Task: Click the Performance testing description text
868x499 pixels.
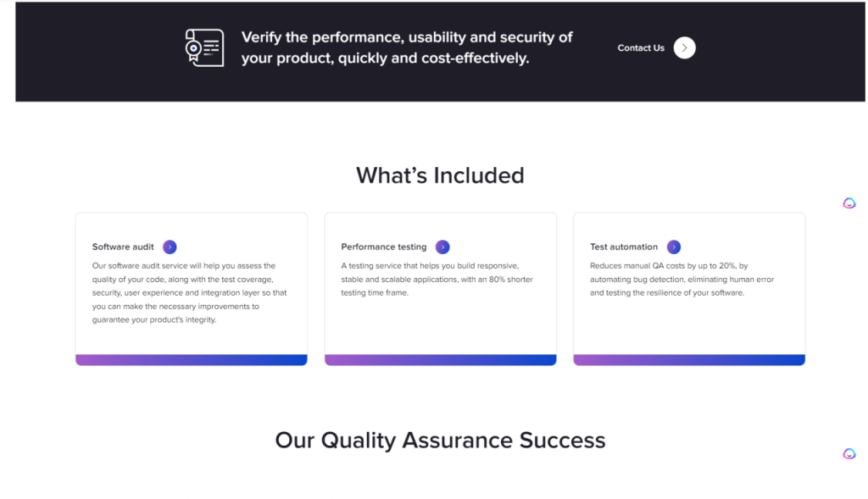Action: click(437, 280)
